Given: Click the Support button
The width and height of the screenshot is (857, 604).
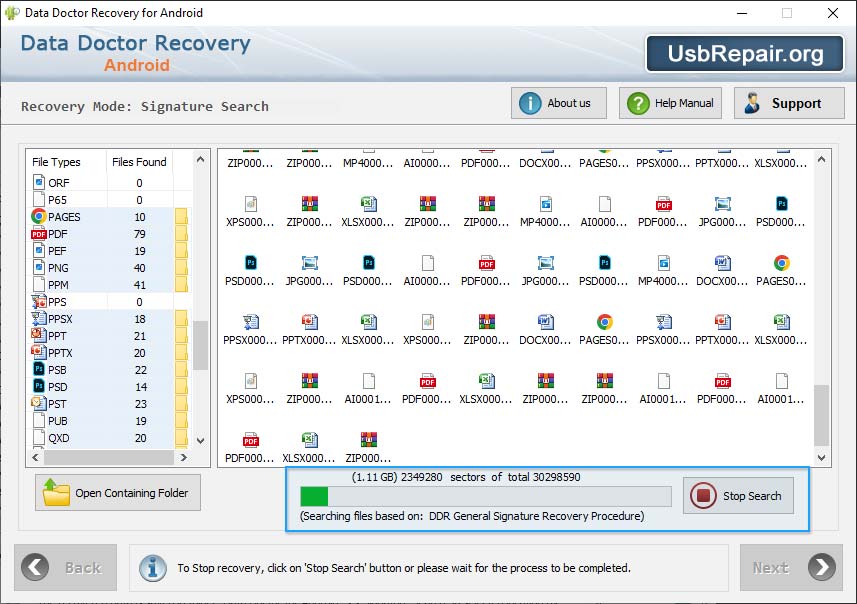Looking at the screenshot, I should click(x=789, y=103).
